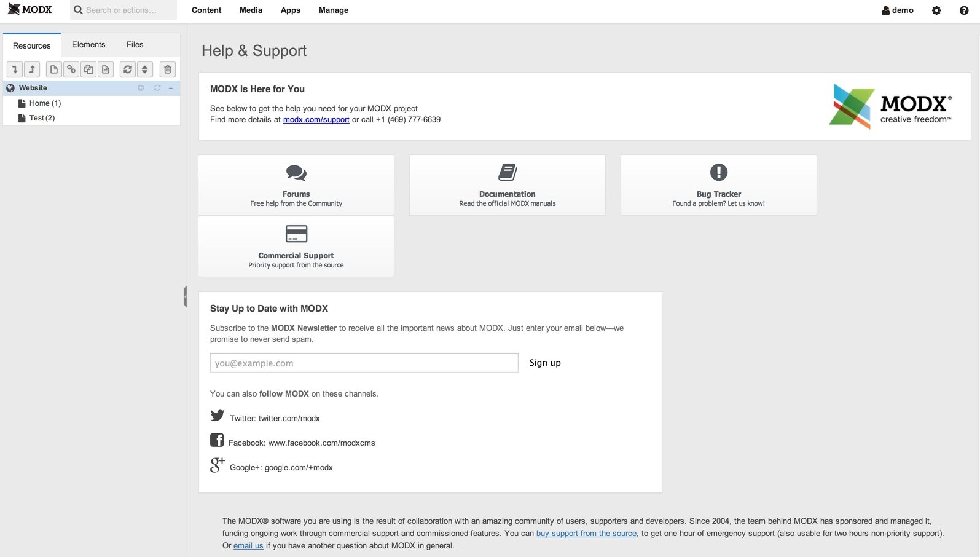Click the Forums speech bubbles icon
Screen dimensions: 980x557
[296, 173]
